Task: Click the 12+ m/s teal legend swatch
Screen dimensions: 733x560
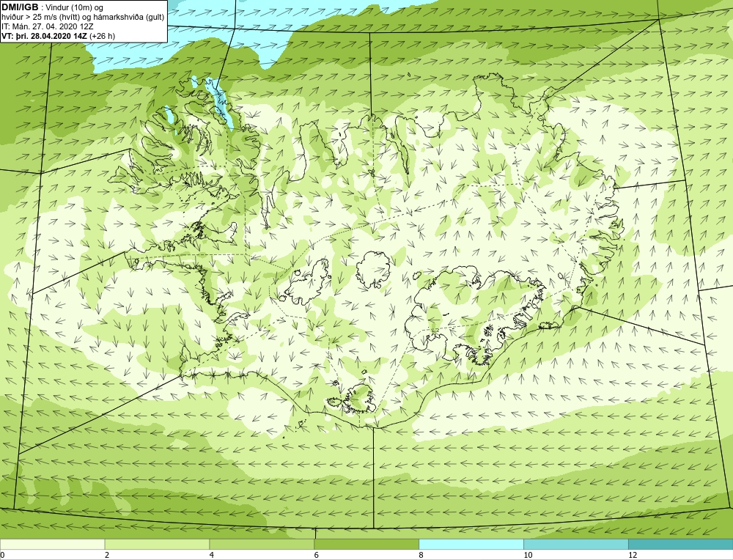Action: pyautogui.click(x=681, y=544)
